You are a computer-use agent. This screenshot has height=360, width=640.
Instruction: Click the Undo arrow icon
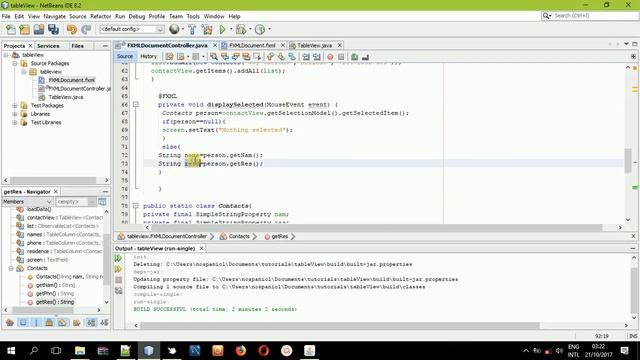tap(72, 29)
